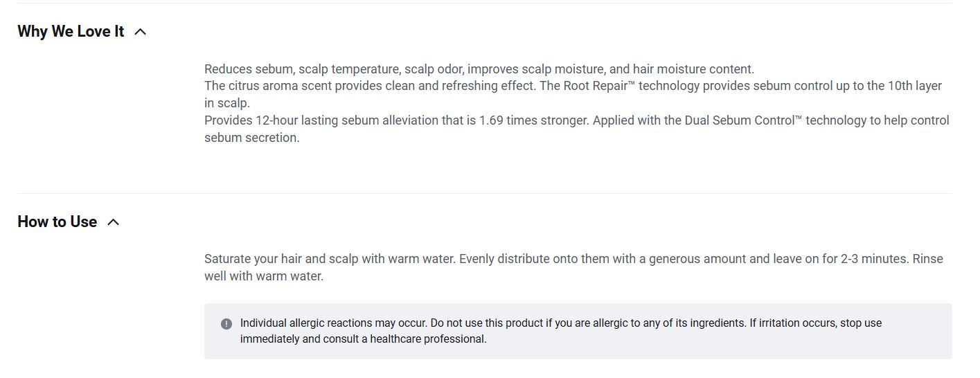Collapse the How to Use chevron

pyautogui.click(x=114, y=222)
